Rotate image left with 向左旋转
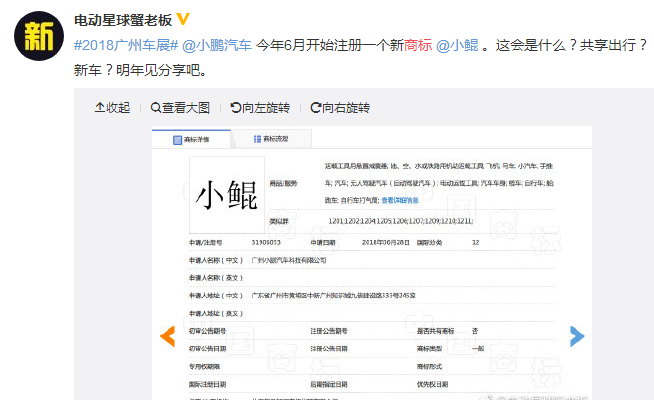 (x=260, y=108)
